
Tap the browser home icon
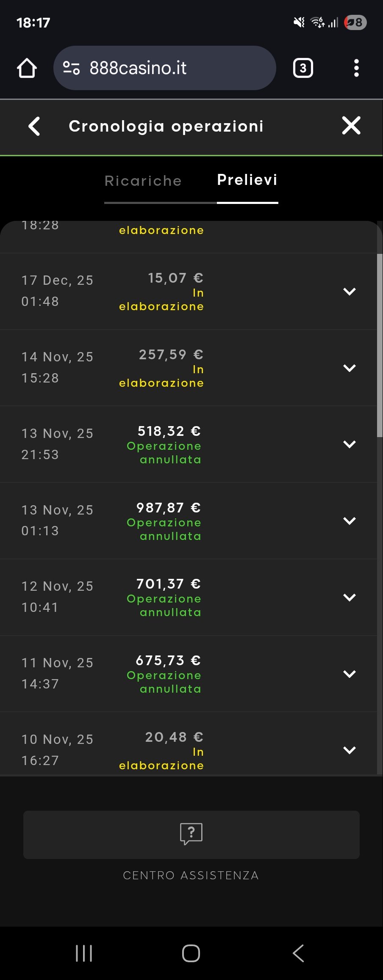point(27,68)
